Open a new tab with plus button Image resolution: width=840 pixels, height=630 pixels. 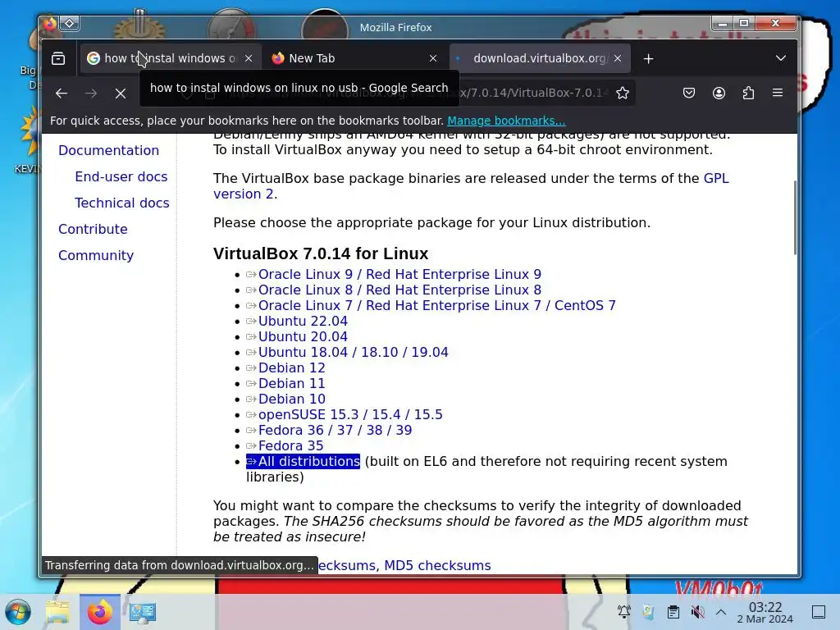[648, 58]
